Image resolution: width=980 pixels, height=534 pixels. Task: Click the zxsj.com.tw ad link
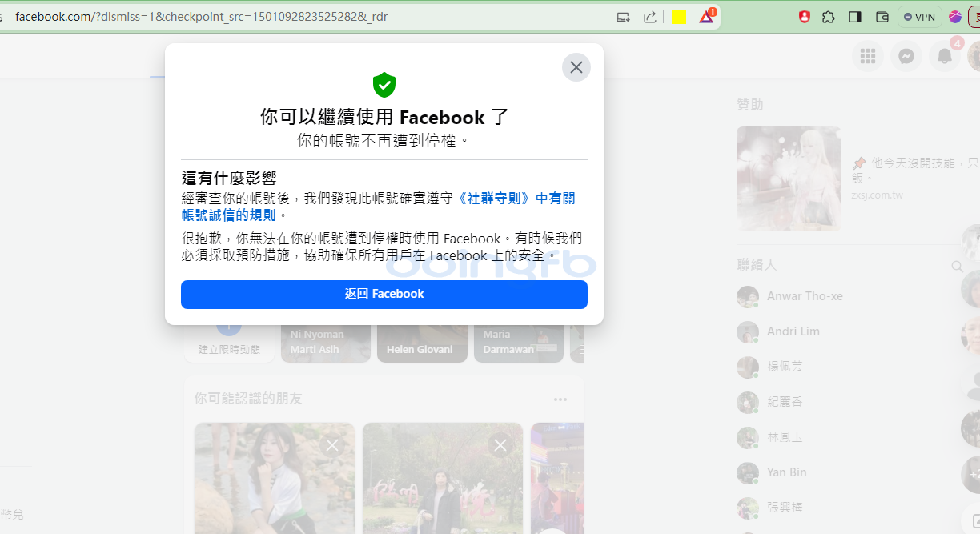877,195
